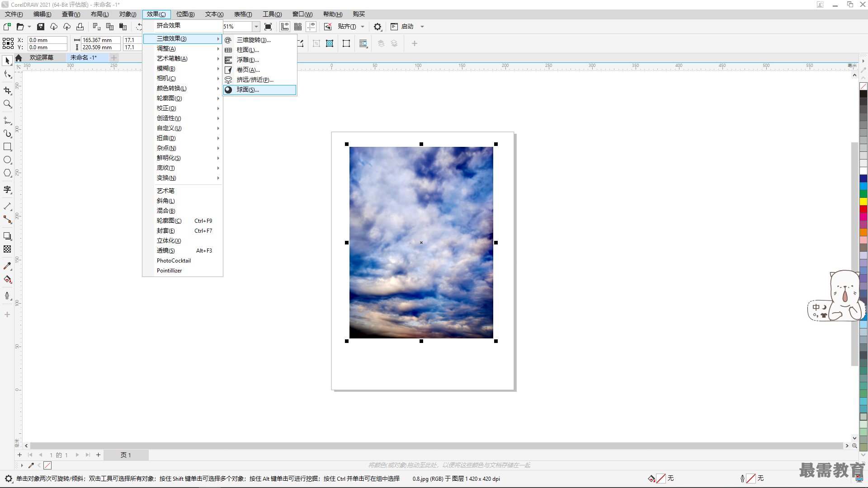This screenshot has width=868, height=488.
Task: Select the Polygon tool
Action: 7,173
